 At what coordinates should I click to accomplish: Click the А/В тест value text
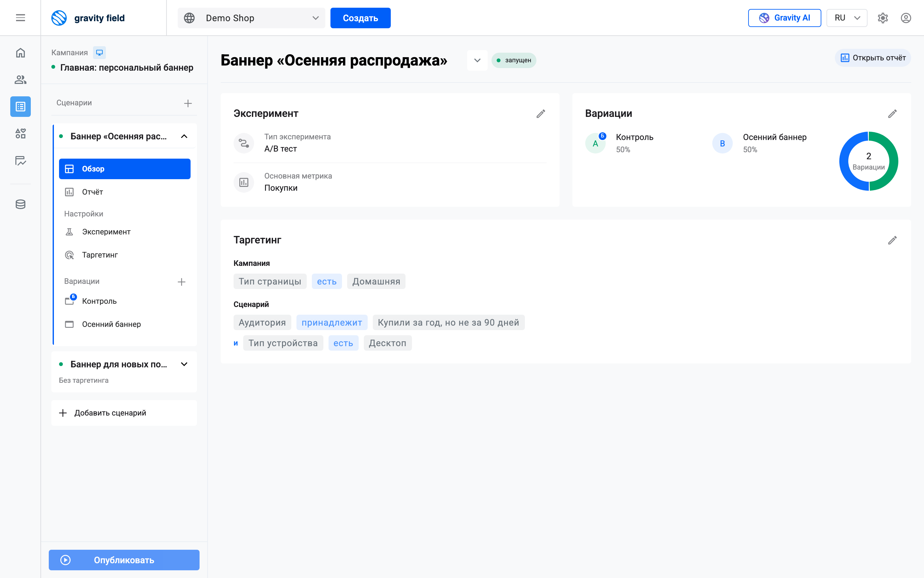click(x=281, y=149)
